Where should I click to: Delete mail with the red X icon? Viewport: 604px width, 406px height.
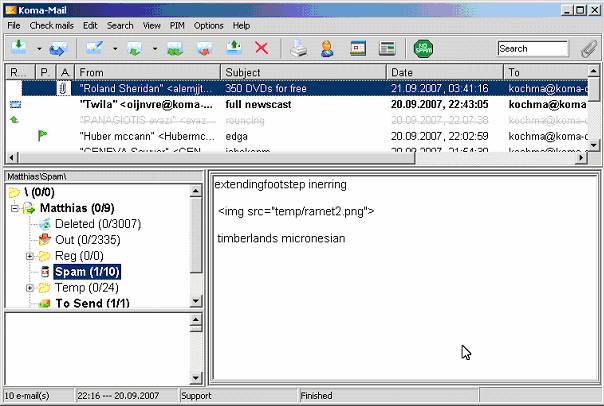262,49
